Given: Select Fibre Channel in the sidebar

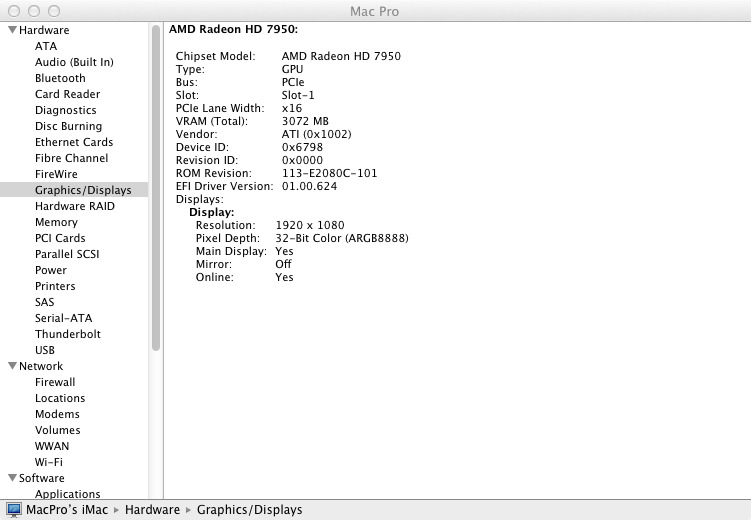Looking at the screenshot, I should point(71,158).
